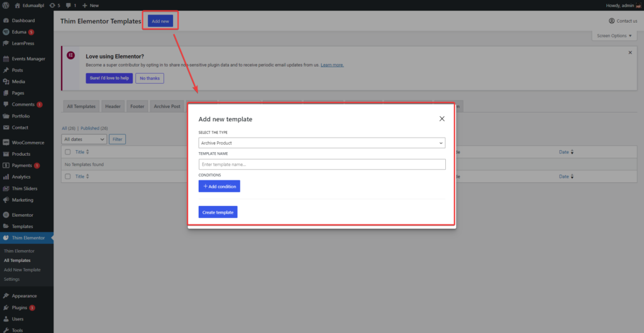This screenshot has height=333, width=644.
Task: Click the Eduma sidebar icon
Action: pos(6,32)
